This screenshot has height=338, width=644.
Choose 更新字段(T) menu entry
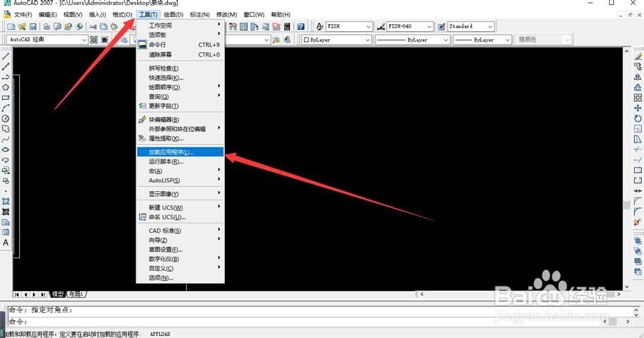tap(181, 106)
